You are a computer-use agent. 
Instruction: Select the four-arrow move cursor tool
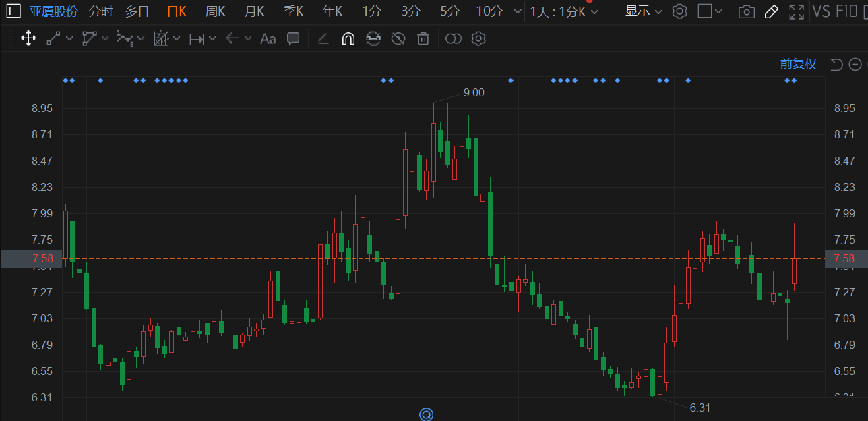(x=28, y=38)
